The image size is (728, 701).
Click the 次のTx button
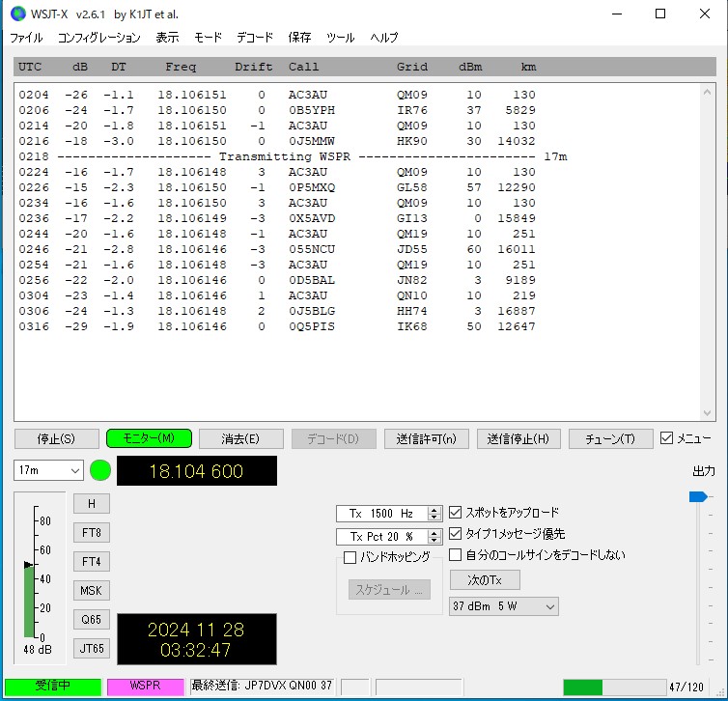click(485, 580)
